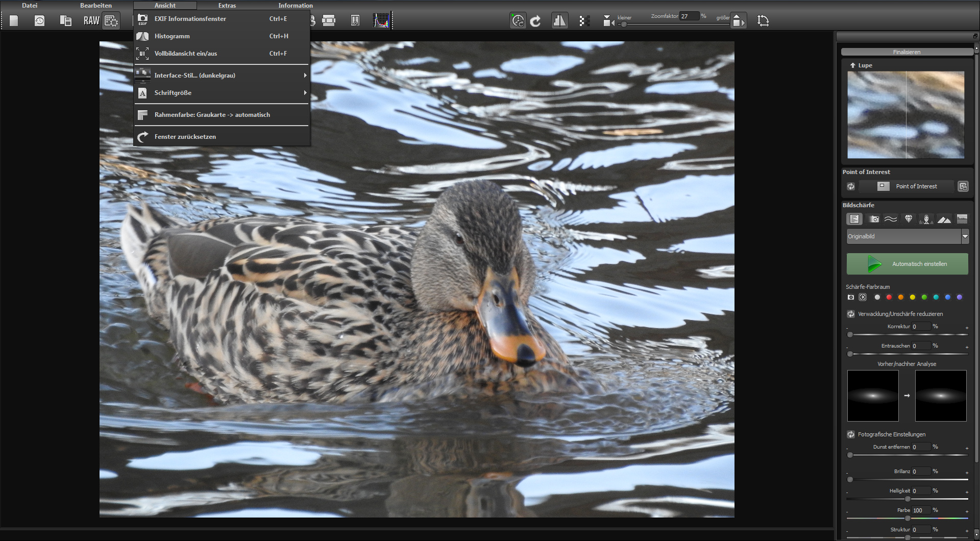
Task: Click the crop/rotate icon right of zoom controls
Action: click(x=763, y=21)
